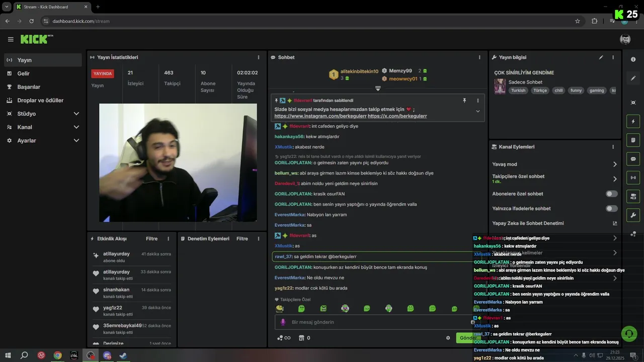
Task: Edit stream info with the pencil icon
Action: pos(601,57)
